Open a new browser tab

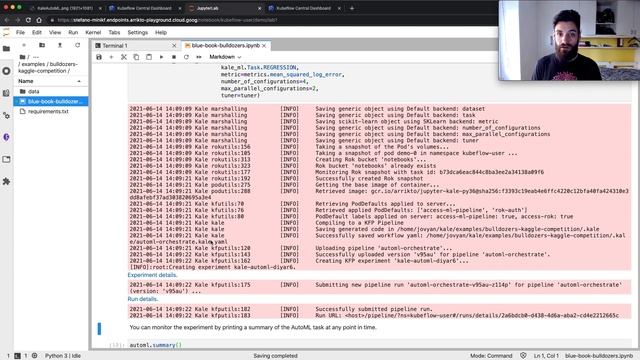351,8
